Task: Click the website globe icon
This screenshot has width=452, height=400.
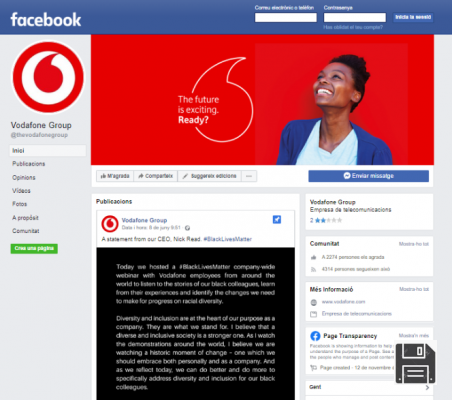Action: pyautogui.click(x=314, y=302)
